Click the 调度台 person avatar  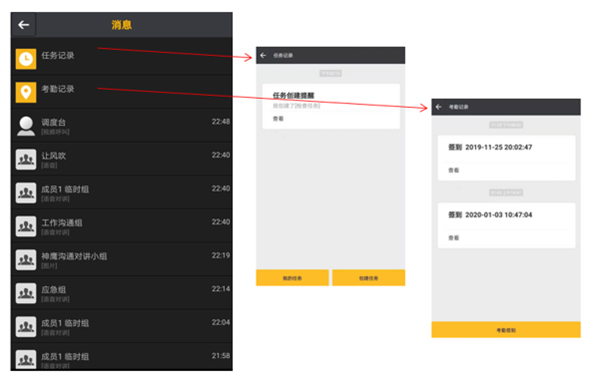point(26,126)
